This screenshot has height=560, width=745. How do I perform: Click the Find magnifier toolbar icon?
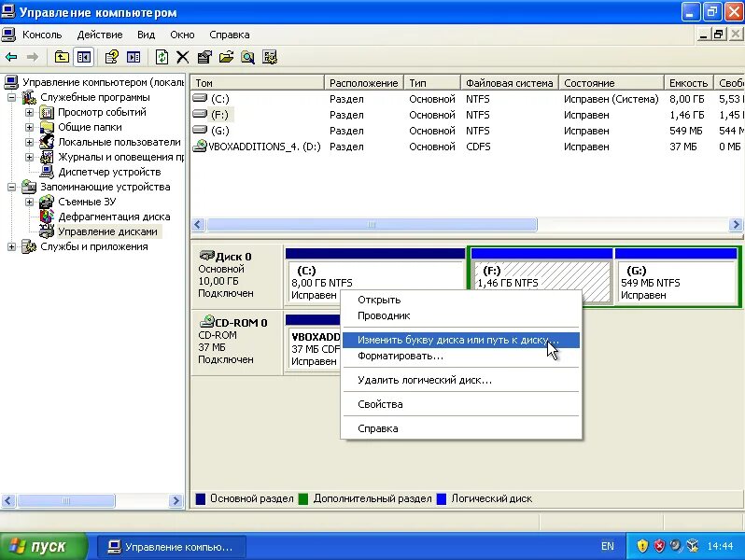click(x=247, y=58)
